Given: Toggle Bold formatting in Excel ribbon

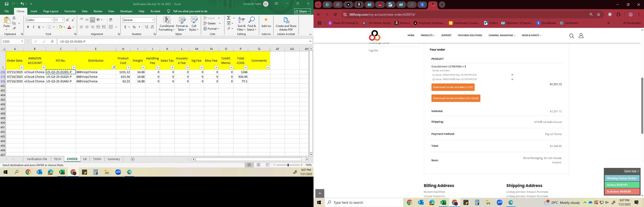Looking at the screenshot, I should pyautogui.click(x=28, y=27).
